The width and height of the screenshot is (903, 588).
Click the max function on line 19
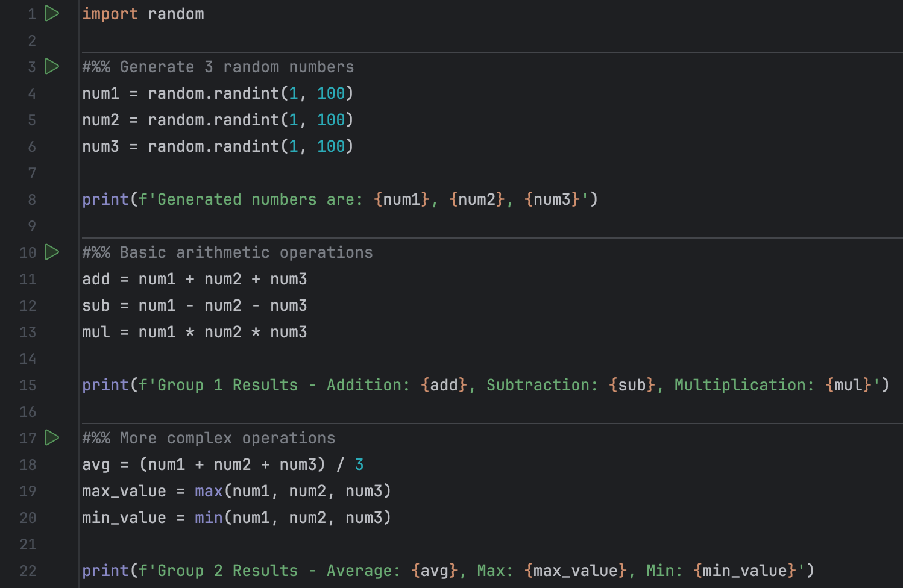click(x=207, y=491)
